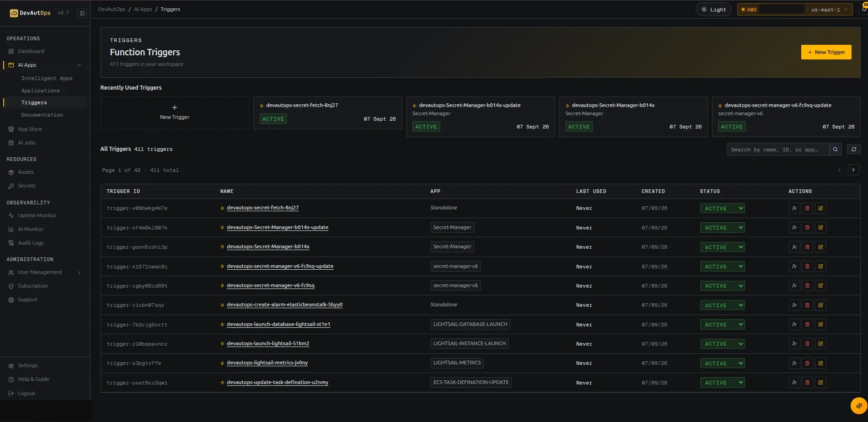Image resolution: width=868 pixels, height=422 pixels.
Task: Open the floating assistant button
Action: tap(859, 406)
